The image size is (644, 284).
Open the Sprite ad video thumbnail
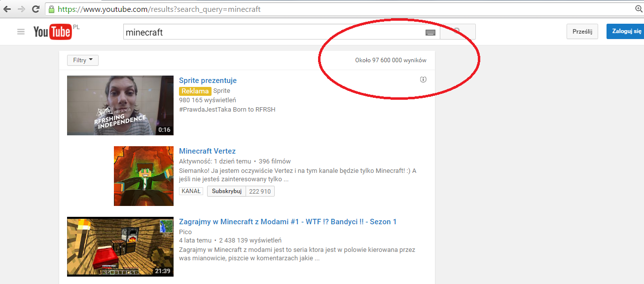pos(120,105)
